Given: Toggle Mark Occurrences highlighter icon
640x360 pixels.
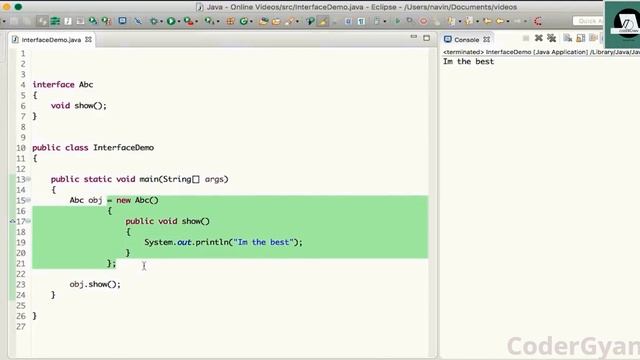Looking at the screenshot, I should (x=322, y=21).
